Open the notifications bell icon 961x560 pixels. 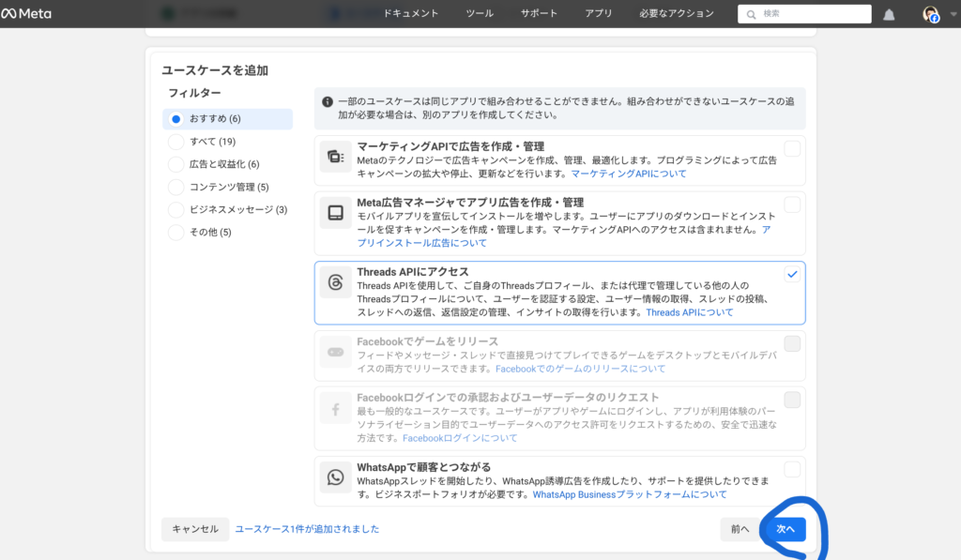[x=889, y=14]
